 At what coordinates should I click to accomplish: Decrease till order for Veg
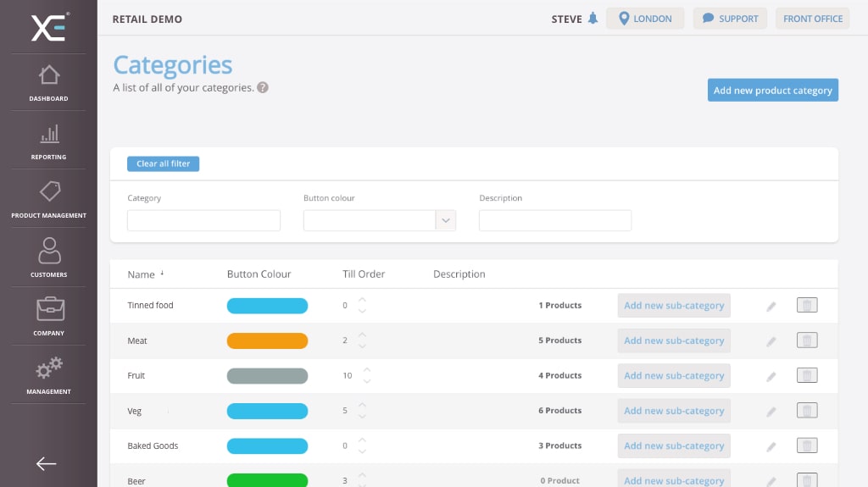click(x=362, y=416)
